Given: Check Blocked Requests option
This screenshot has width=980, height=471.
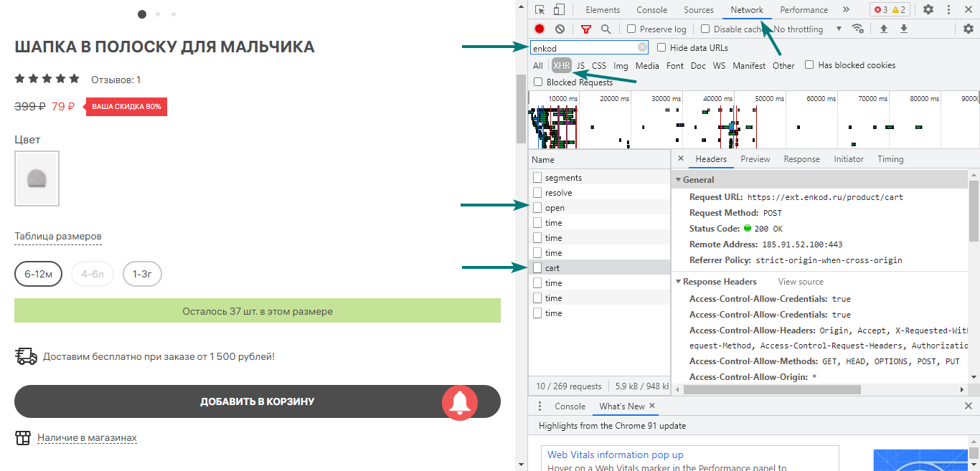Looking at the screenshot, I should click(x=538, y=82).
